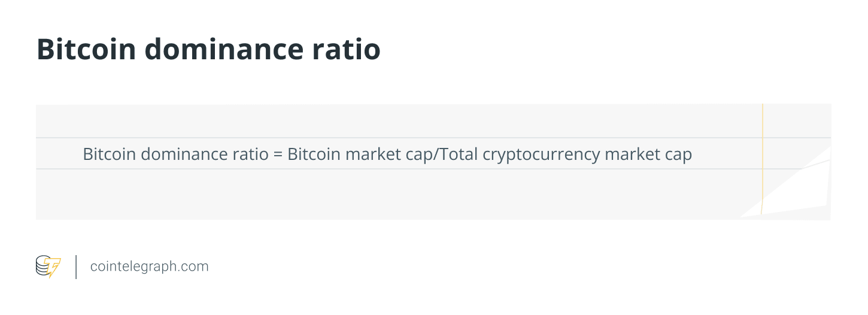Select the word "Bitcoin" in the heading

click(86, 49)
